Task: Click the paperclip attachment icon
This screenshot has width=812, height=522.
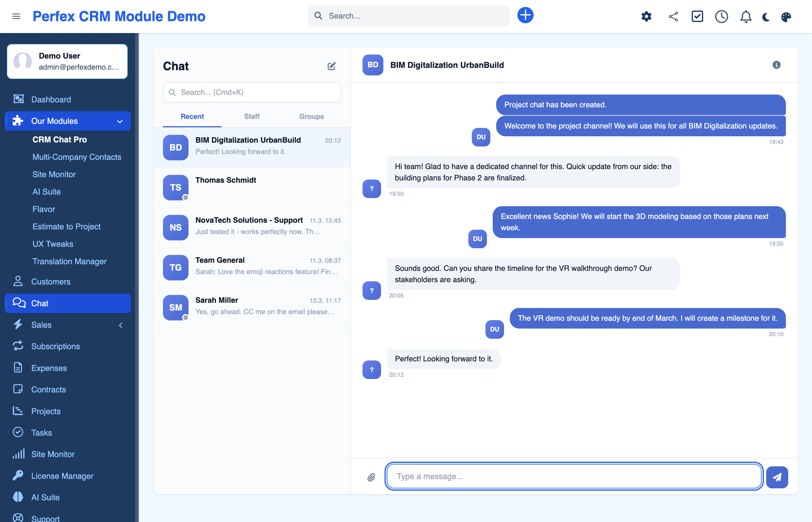Action: click(x=371, y=477)
